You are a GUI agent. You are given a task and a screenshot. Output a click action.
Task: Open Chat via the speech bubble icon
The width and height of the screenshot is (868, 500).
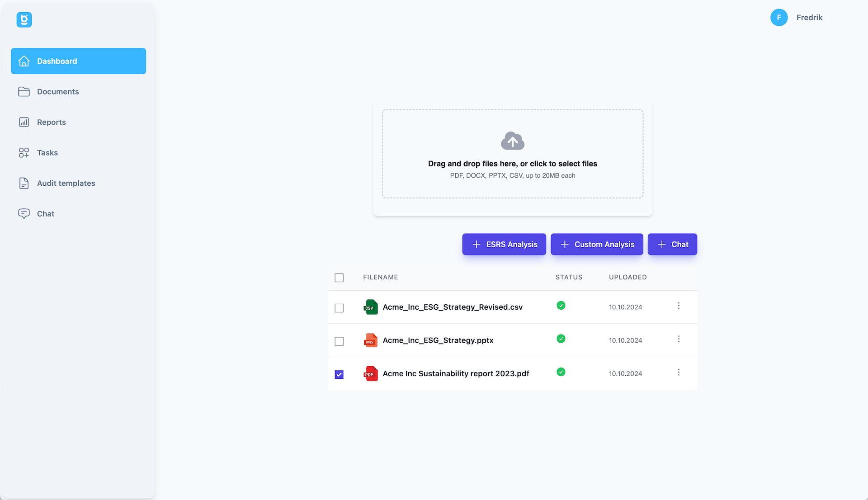point(24,213)
